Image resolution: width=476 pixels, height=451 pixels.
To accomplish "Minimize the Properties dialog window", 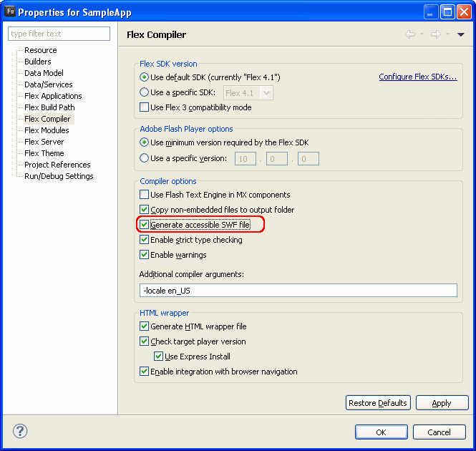I will [430, 12].
